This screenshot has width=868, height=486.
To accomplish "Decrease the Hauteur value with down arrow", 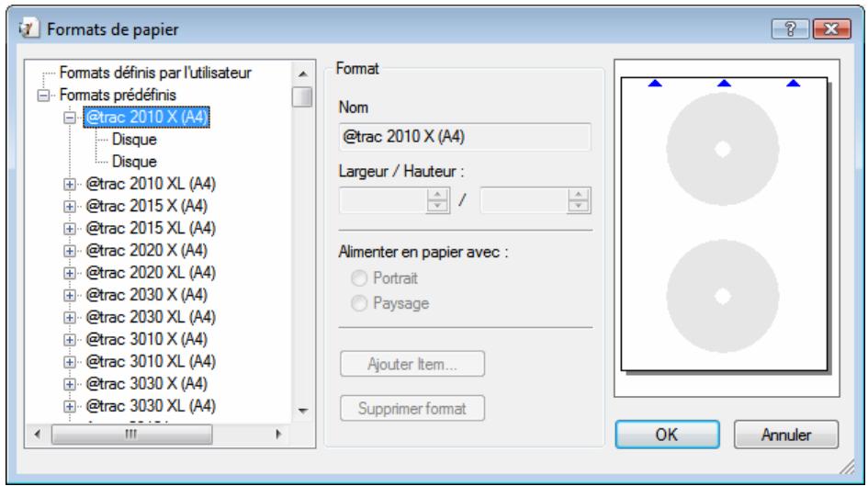I will coord(579,207).
